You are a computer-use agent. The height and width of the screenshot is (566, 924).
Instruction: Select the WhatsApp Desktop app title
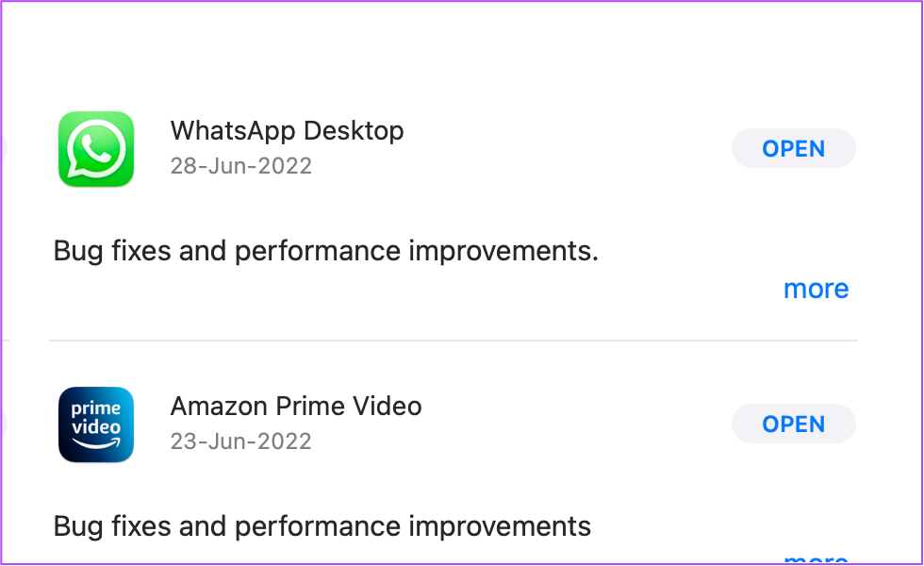(287, 131)
